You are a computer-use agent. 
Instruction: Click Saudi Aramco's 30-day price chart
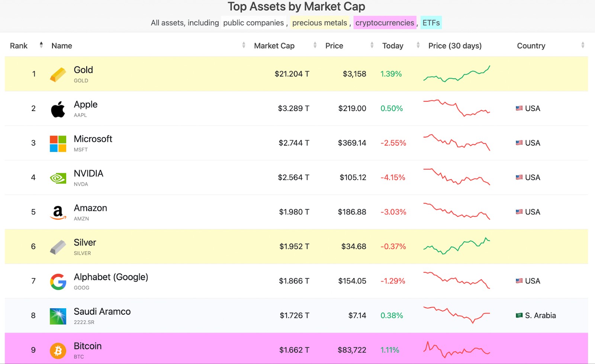pyautogui.click(x=457, y=315)
